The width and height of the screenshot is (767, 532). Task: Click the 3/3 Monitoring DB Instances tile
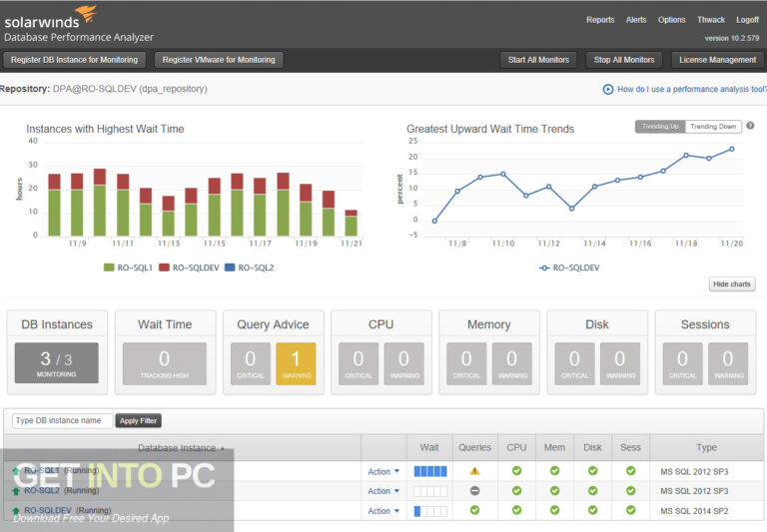coord(56,362)
